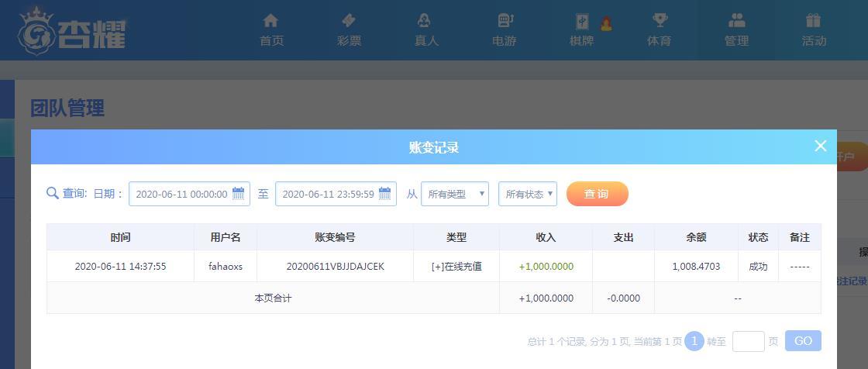The image size is (868, 369).
Task: Expand the 所有状态 dropdown
Action: (528, 194)
